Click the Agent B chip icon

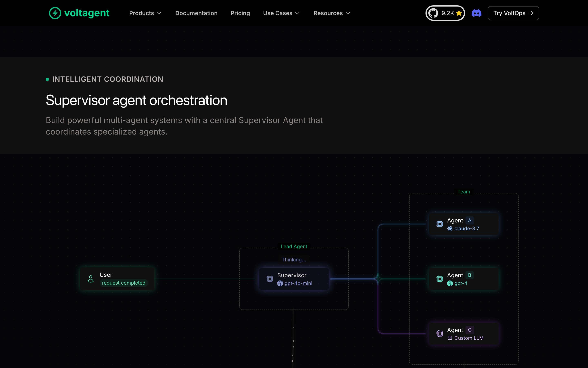coord(440,279)
